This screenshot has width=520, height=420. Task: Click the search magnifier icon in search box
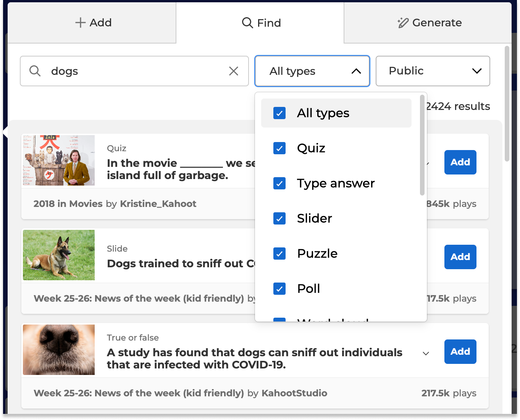[x=35, y=71]
